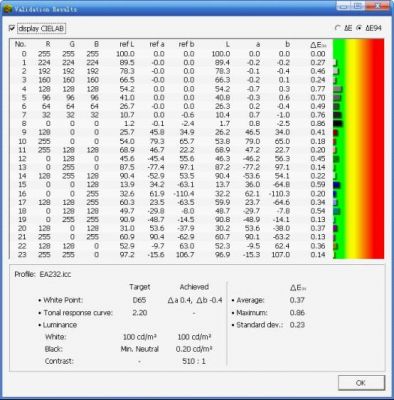Click the maximize window button
The image size is (394, 400).
point(357,6)
